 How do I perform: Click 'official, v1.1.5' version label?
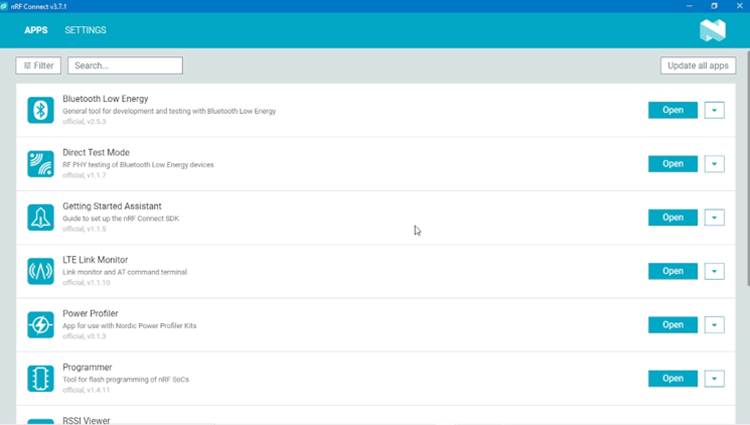(x=84, y=229)
